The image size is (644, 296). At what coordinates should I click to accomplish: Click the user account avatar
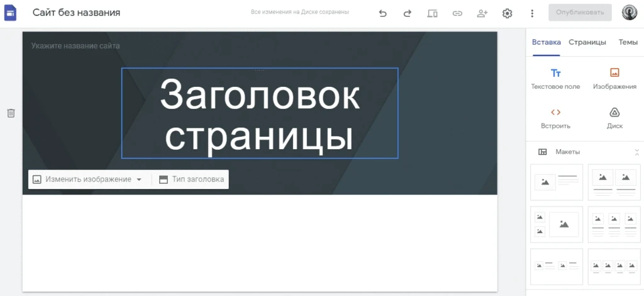coord(629,13)
